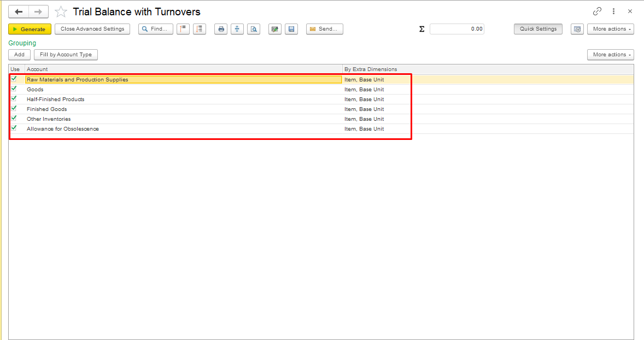Uncheck Use for Raw Materials and Production Supplies
Viewport: 644px width, 340px height.
click(14, 79)
